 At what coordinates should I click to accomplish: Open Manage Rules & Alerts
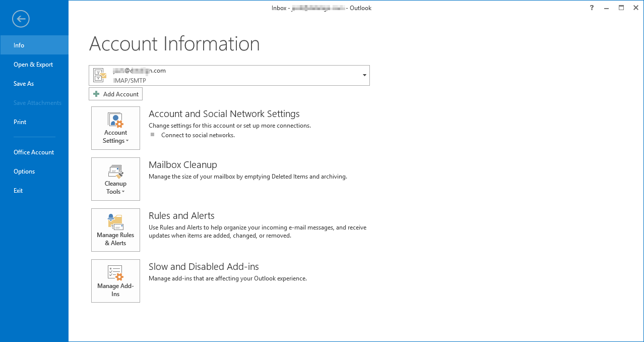115,230
